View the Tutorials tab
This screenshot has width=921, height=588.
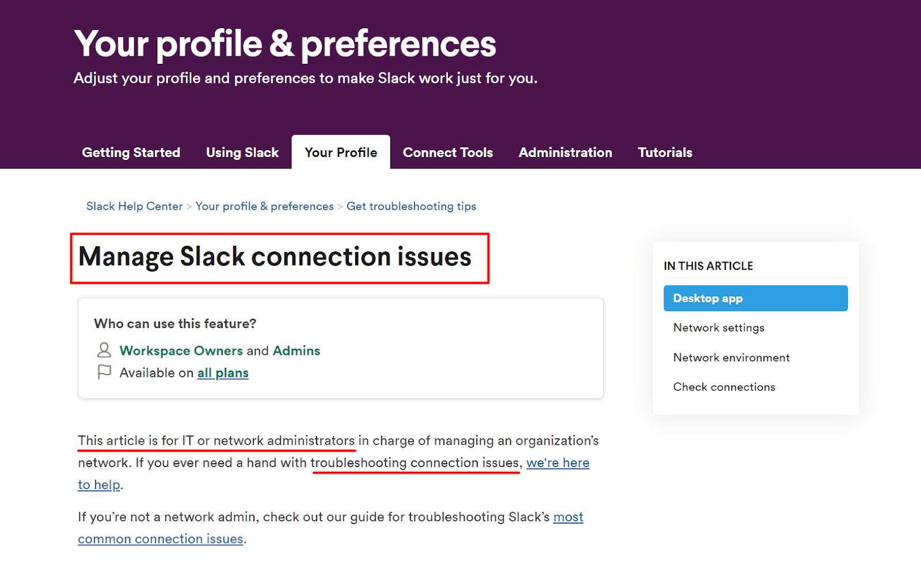pyautogui.click(x=665, y=152)
